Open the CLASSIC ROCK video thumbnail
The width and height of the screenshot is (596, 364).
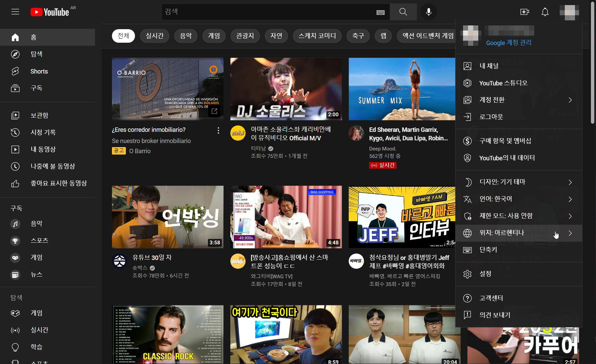168,335
